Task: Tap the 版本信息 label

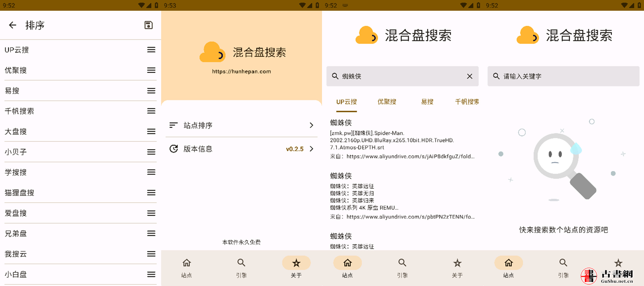Action: point(198,149)
